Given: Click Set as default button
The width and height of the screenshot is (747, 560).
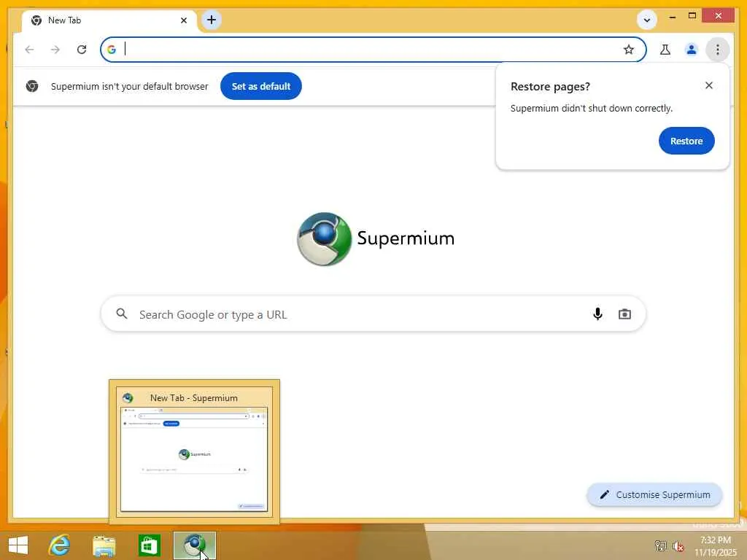Looking at the screenshot, I should point(261,86).
